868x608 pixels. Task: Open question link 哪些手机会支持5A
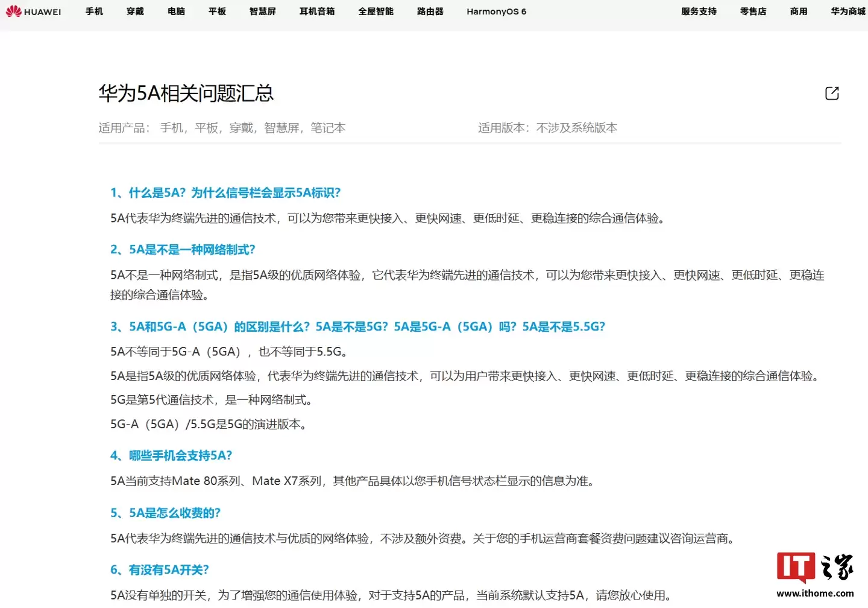tap(172, 455)
